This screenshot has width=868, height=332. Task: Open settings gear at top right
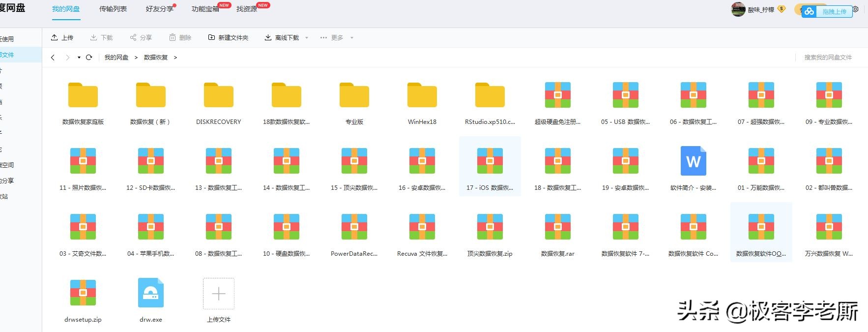coord(855,9)
